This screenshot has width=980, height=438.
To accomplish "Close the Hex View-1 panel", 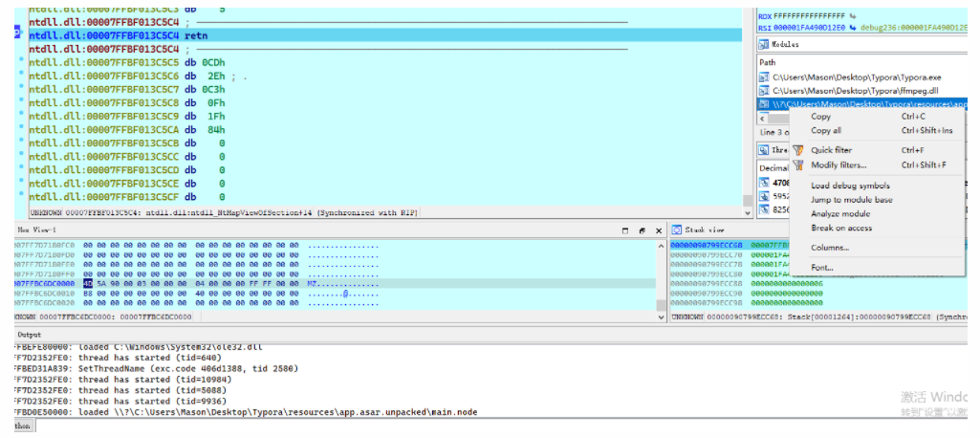I will [x=658, y=230].
